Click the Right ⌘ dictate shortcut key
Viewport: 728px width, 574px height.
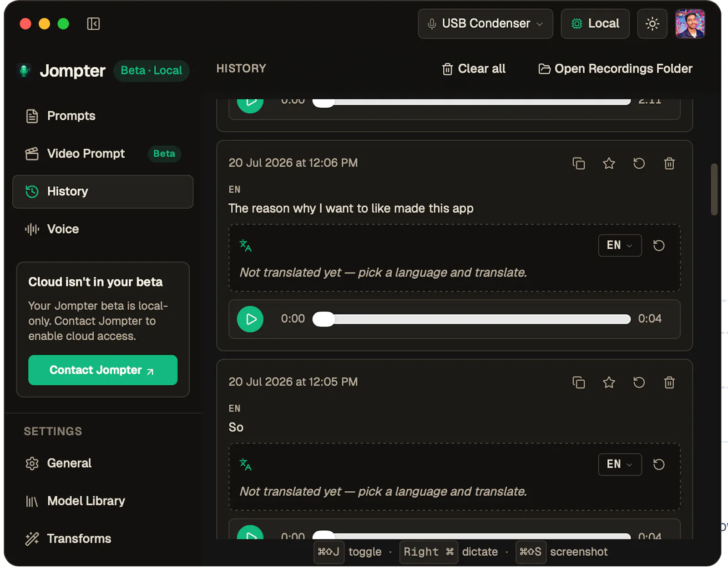428,552
